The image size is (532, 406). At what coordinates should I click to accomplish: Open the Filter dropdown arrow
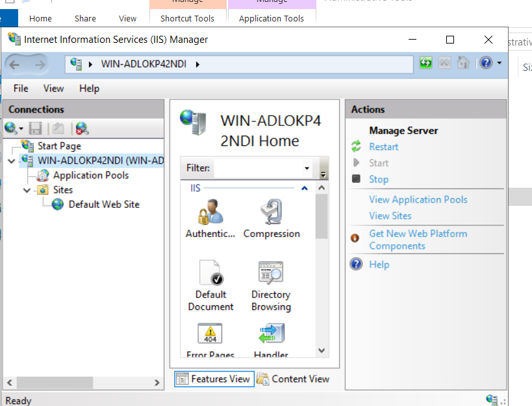[307, 168]
